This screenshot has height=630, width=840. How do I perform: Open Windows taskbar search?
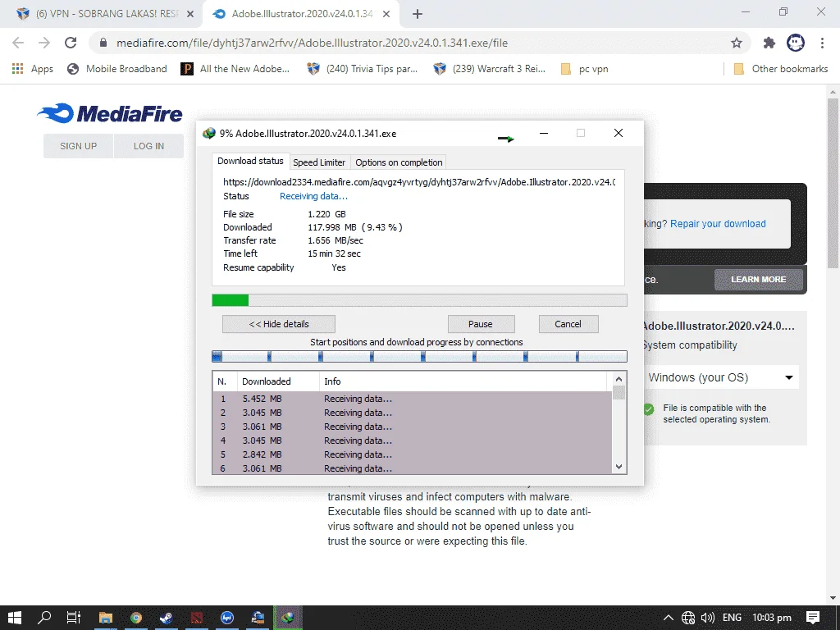click(x=44, y=618)
